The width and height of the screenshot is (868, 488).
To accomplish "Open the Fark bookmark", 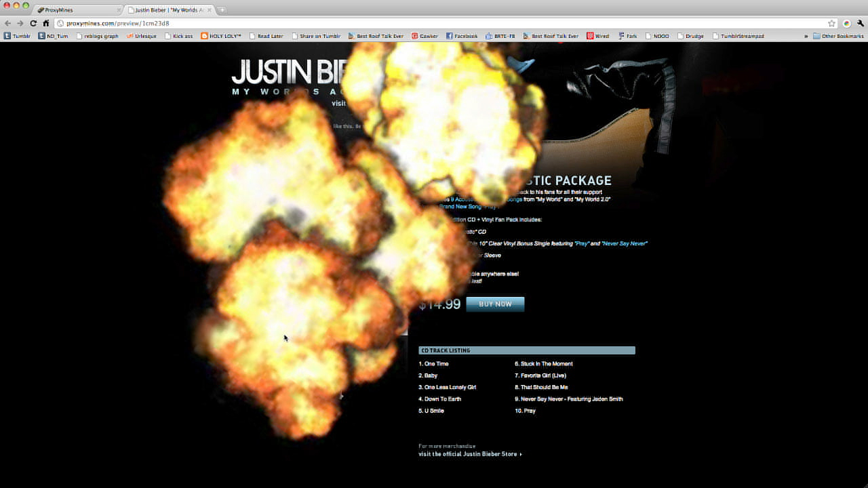I will (627, 36).
